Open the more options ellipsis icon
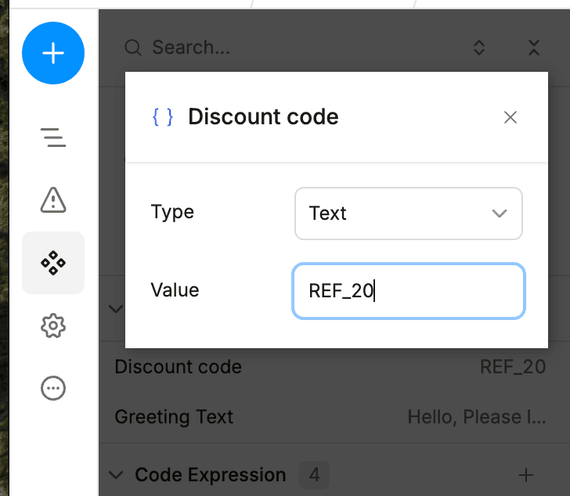Image resolution: width=570 pixels, height=496 pixels. click(x=53, y=388)
